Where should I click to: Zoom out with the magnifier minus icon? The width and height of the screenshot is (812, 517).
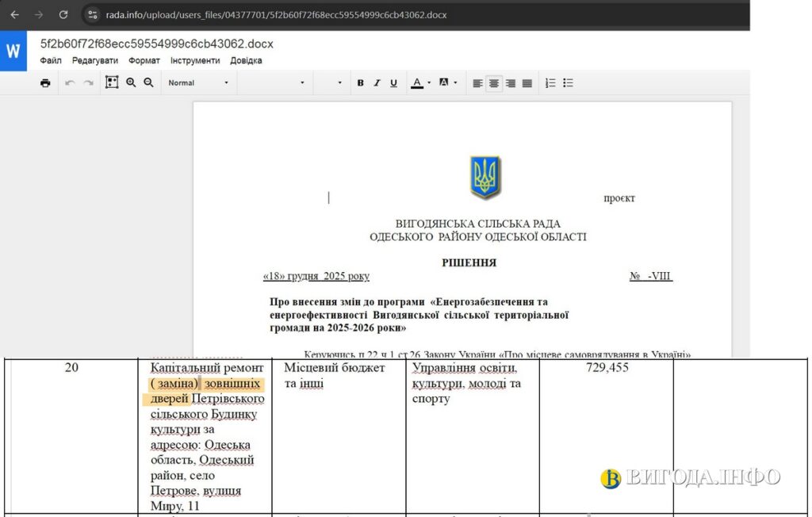pos(148,82)
